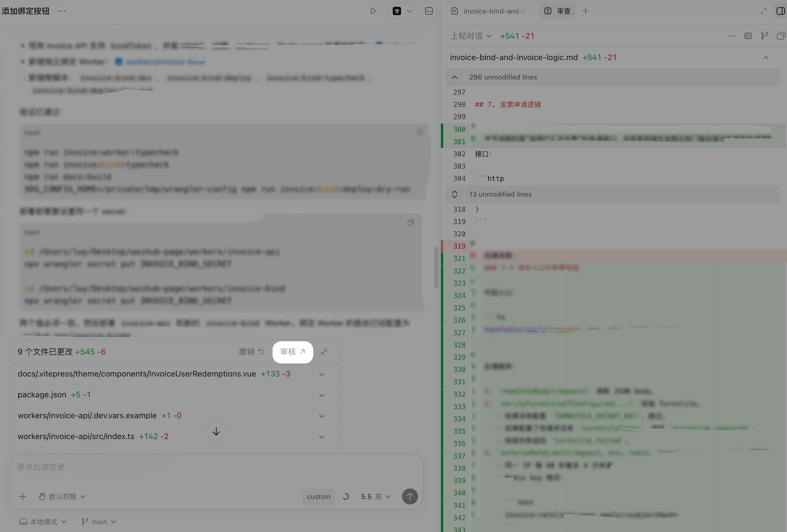Expand package.json file changes
787x532 pixels.
coord(322,395)
